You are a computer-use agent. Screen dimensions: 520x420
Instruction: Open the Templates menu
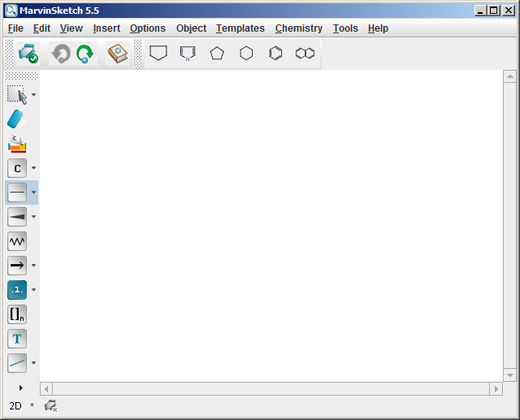coord(240,28)
